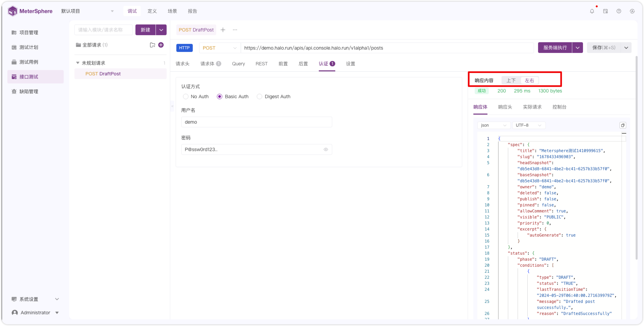The image size is (644, 326).
Task: Open the task center icon in header
Action: point(605,11)
